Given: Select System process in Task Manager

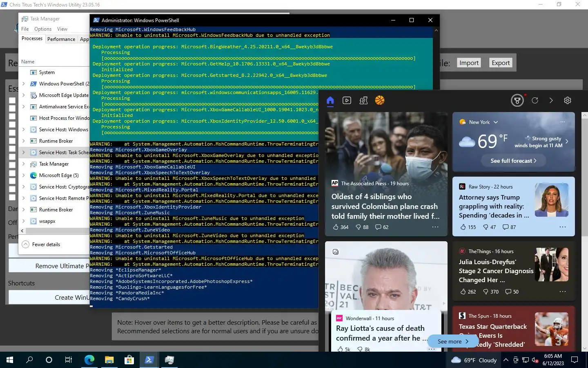Looking at the screenshot, I should click(x=55, y=72).
